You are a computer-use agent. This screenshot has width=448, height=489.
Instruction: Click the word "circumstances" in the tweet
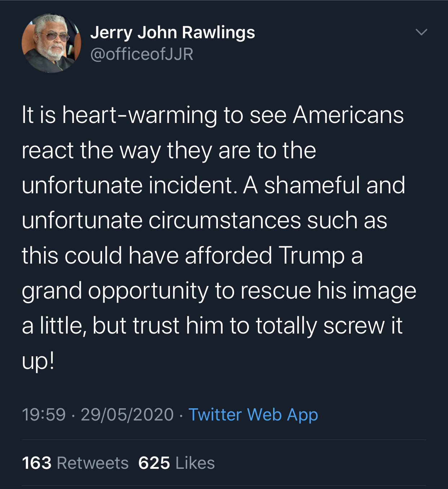[224, 220]
